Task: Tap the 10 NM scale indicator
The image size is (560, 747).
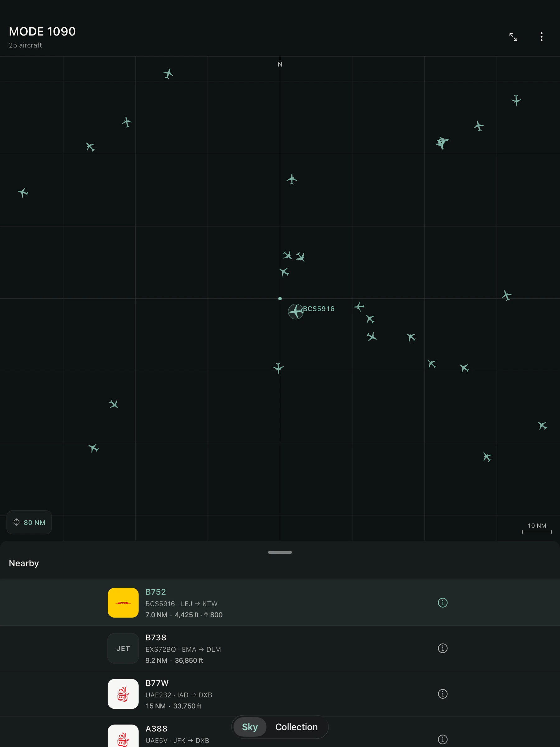Action: point(537,528)
